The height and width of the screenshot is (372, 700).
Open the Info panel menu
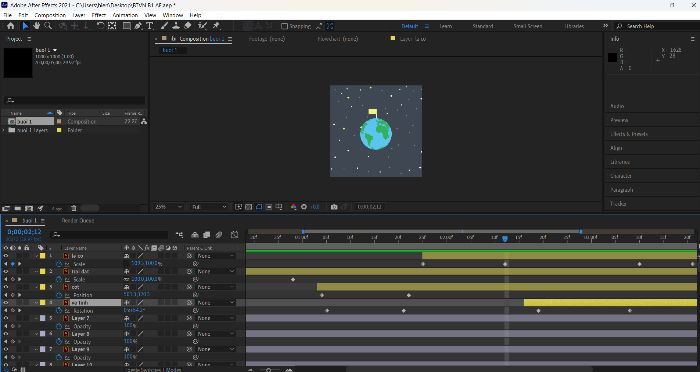[693, 39]
